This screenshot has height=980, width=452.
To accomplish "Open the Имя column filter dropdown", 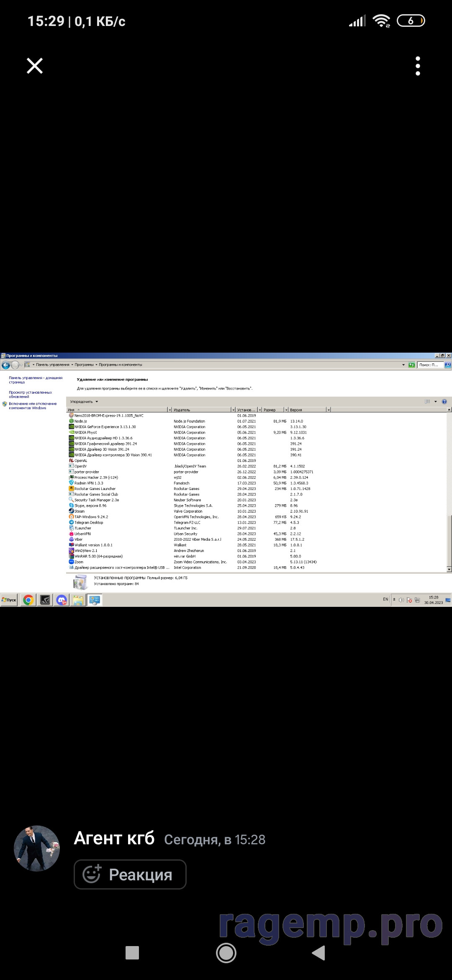I will 169,410.
